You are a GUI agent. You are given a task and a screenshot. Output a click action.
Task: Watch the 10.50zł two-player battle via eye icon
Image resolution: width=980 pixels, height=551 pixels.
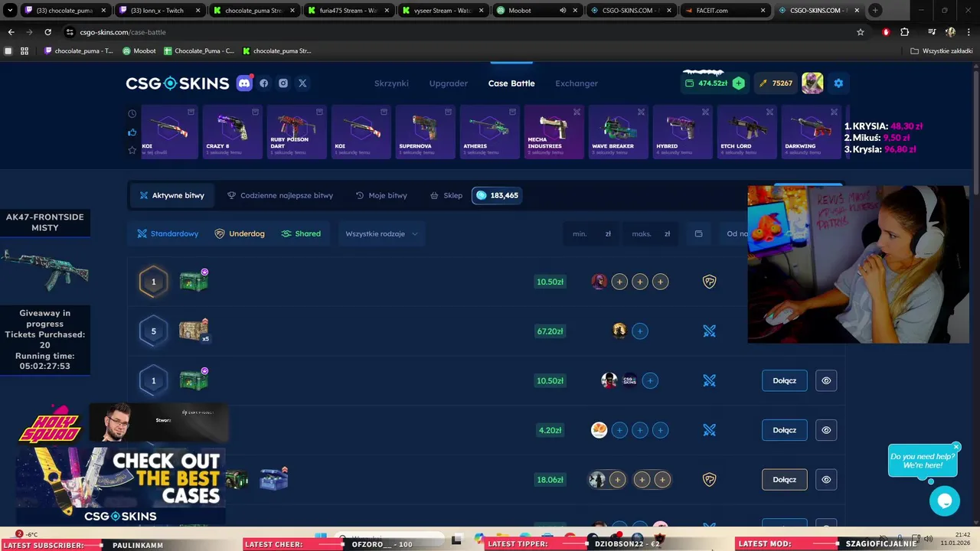pos(826,380)
